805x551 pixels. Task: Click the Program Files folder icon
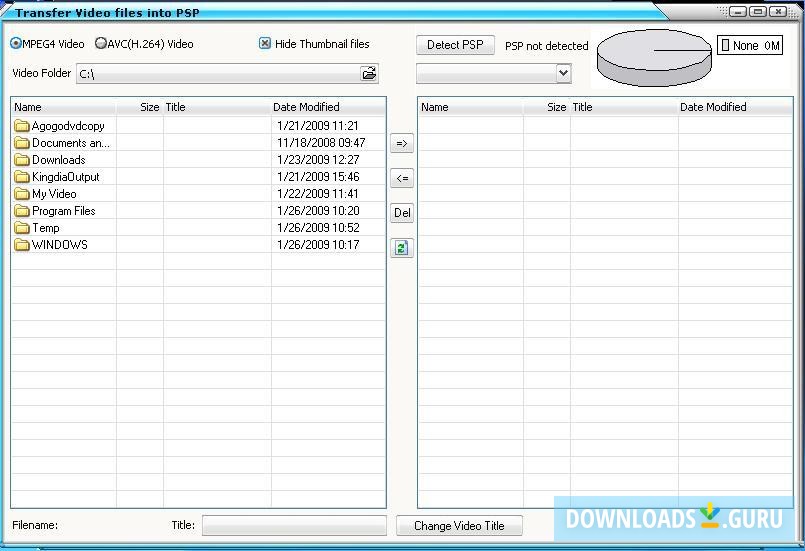tap(22, 211)
